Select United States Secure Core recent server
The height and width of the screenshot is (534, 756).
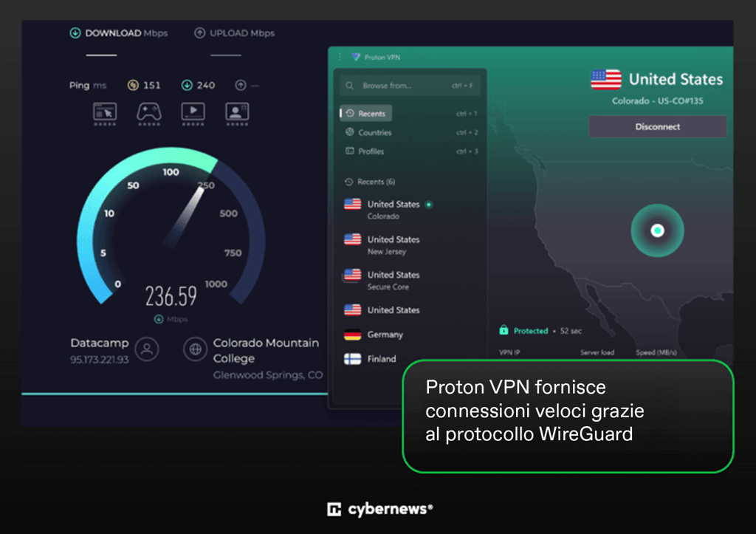pyautogui.click(x=382, y=280)
